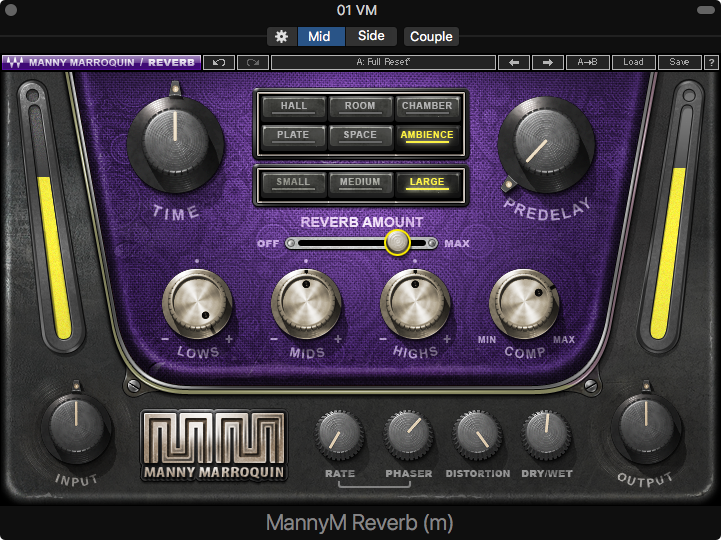Toggle the Couple button

tap(431, 36)
